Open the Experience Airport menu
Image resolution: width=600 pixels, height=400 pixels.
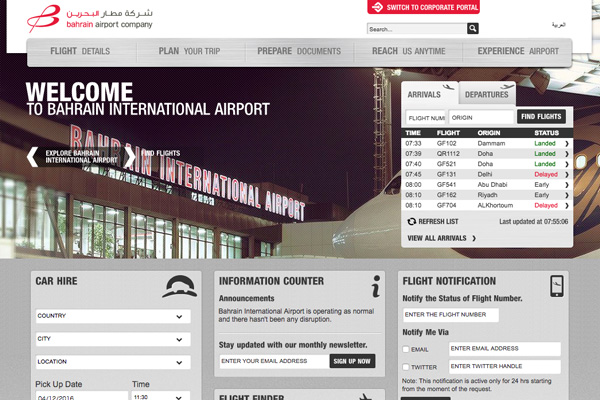click(x=518, y=51)
